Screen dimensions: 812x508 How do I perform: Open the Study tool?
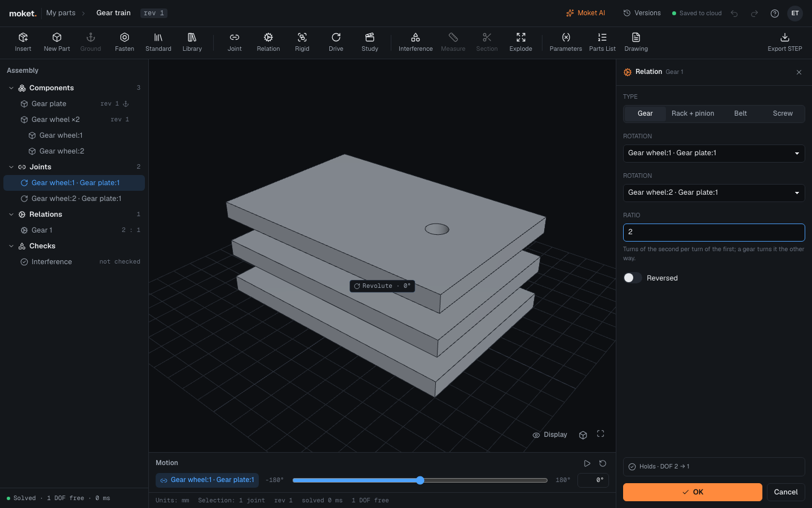[x=370, y=42]
